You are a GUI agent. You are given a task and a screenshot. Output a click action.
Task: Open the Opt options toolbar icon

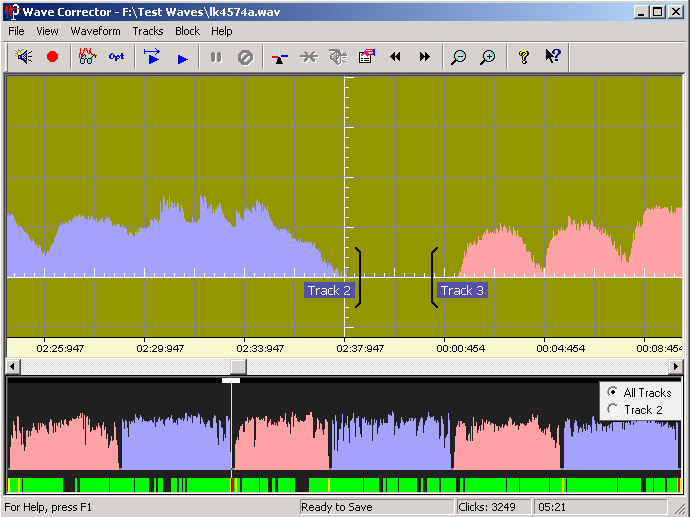click(x=117, y=57)
